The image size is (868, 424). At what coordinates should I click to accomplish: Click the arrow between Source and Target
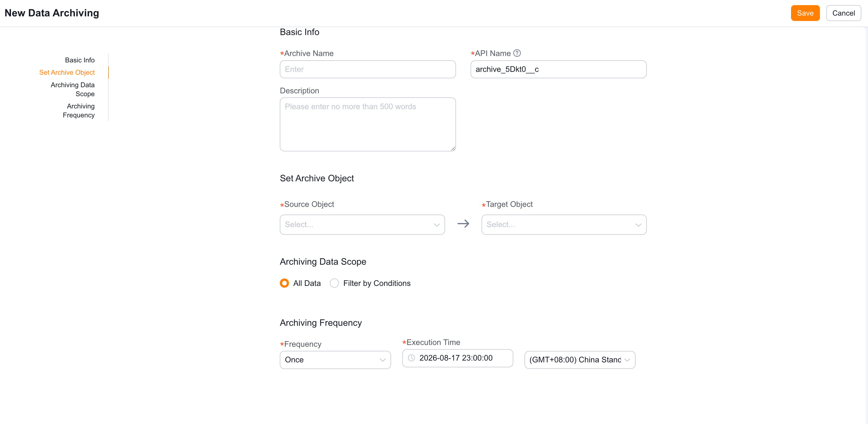[x=463, y=224]
